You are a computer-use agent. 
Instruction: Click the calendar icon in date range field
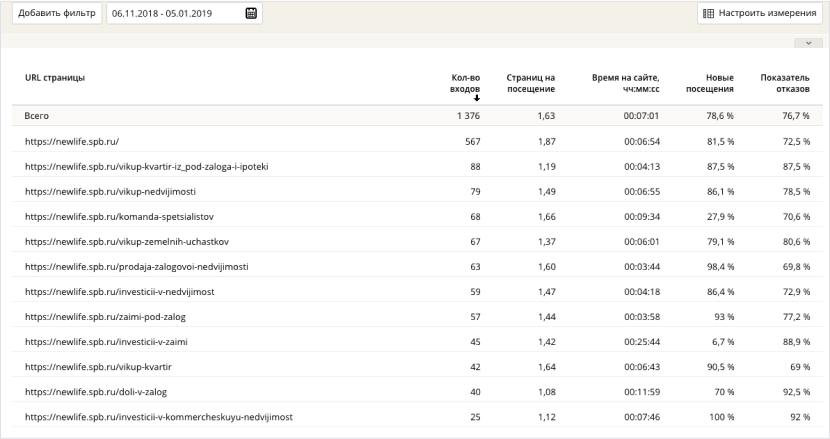pyautogui.click(x=251, y=13)
